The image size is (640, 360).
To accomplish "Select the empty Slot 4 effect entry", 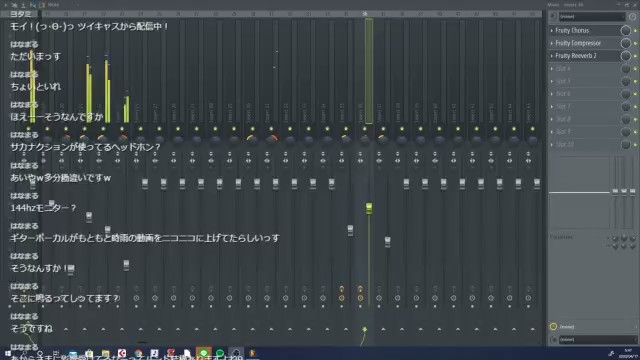I will (x=584, y=69).
